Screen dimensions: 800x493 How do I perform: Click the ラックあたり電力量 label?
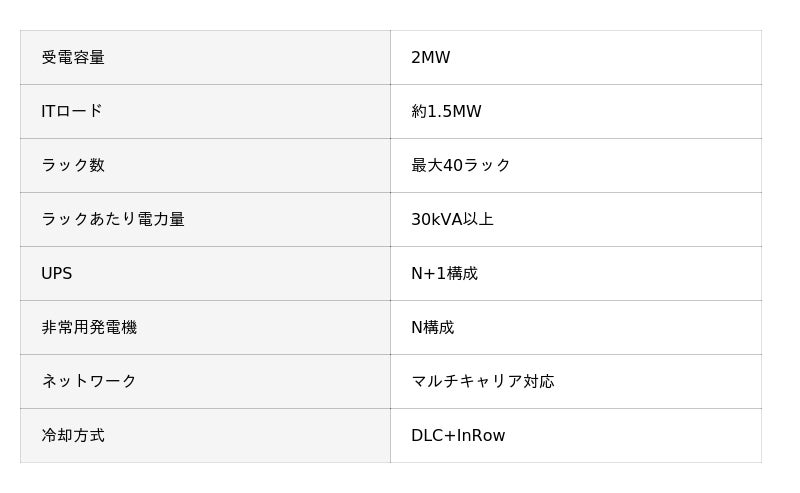tap(113, 220)
